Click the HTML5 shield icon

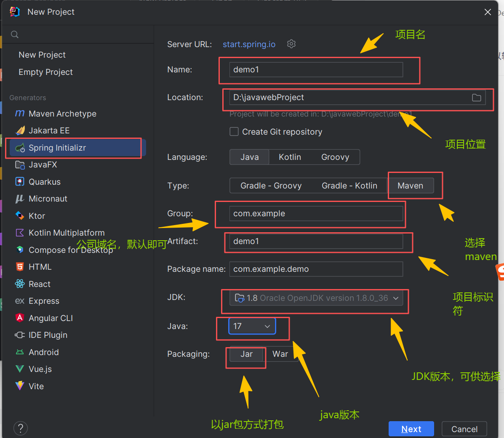click(x=20, y=266)
